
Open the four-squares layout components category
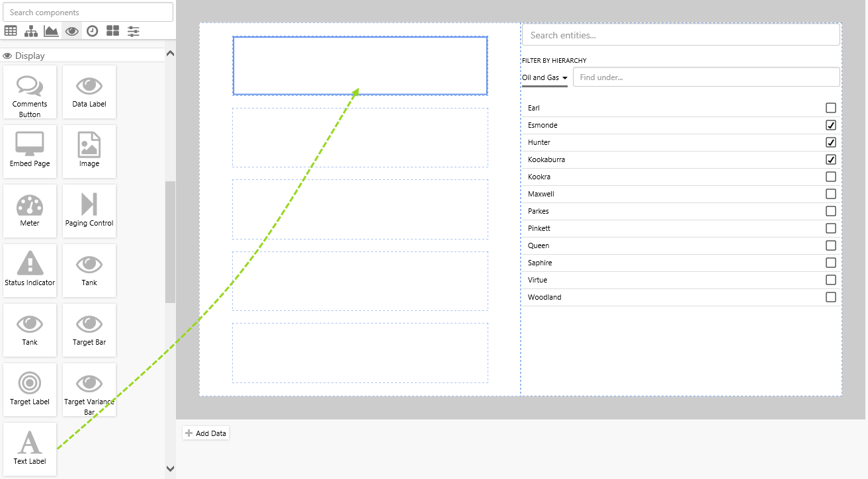pyautogui.click(x=113, y=30)
